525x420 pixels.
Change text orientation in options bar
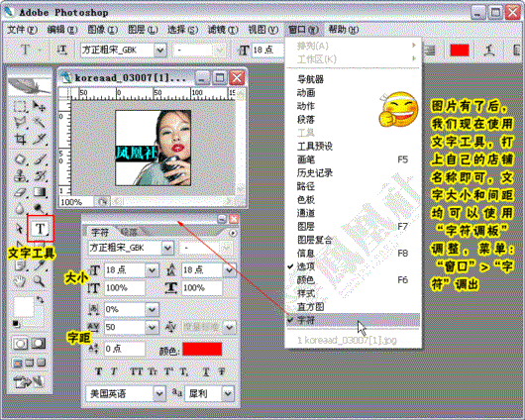[x=62, y=51]
